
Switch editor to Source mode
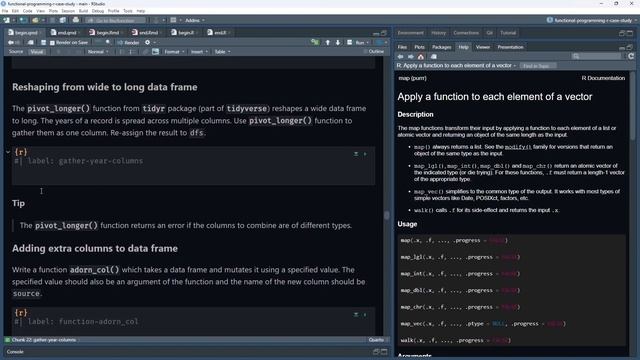(x=16, y=52)
